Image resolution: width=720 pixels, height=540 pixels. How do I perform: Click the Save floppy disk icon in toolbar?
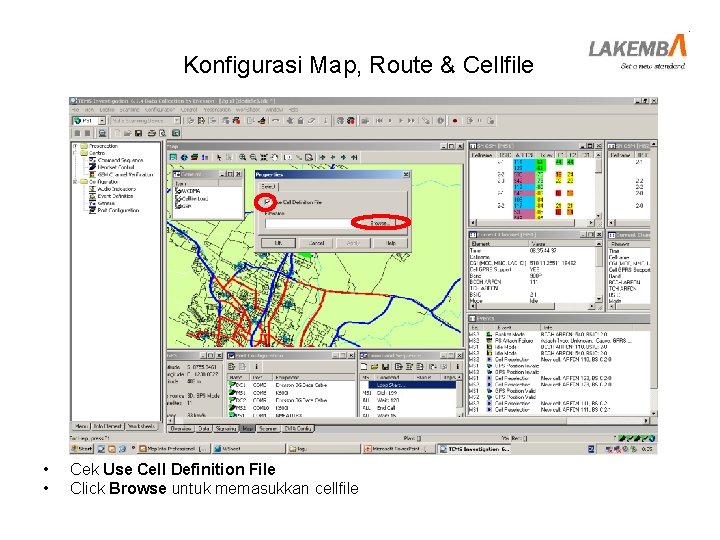pos(139,133)
